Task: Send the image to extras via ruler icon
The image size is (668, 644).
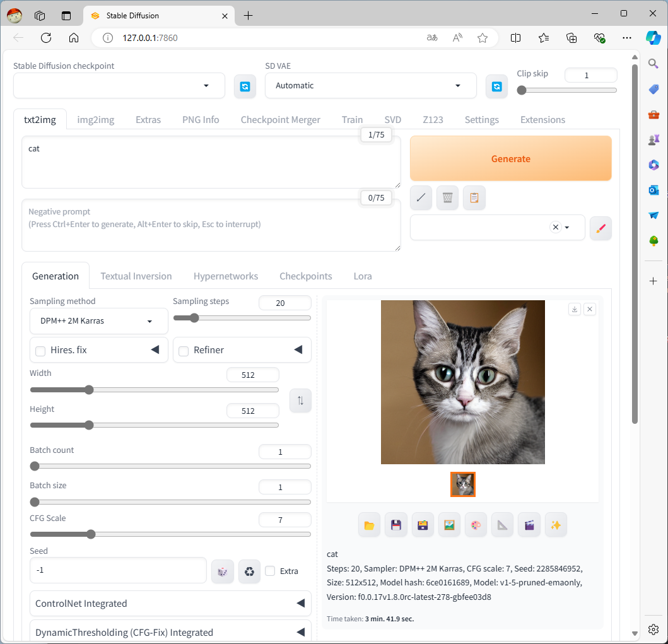Action: pos(502,524)
